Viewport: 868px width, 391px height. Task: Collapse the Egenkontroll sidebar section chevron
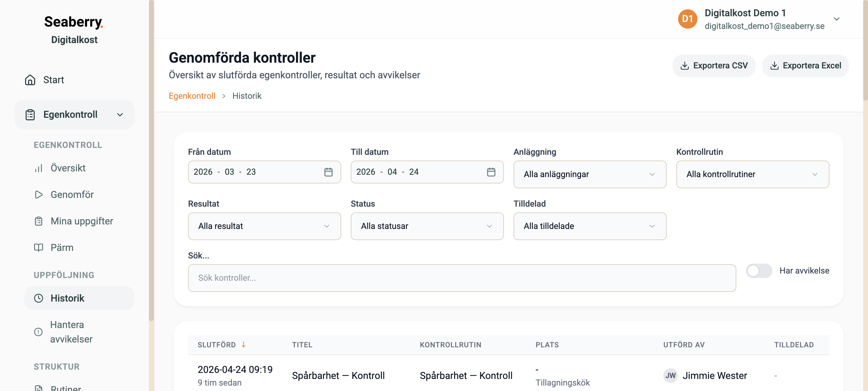120,115
